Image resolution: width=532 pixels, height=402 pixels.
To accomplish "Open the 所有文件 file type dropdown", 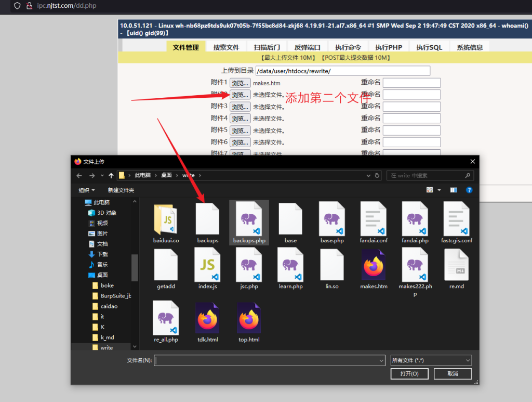I will 431,360.
